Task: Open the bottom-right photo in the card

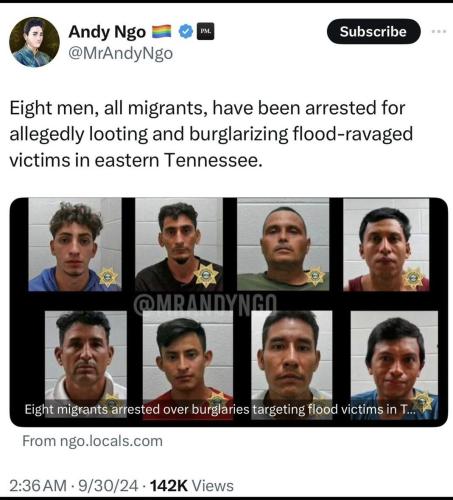Action: click(x=394, y=365)
